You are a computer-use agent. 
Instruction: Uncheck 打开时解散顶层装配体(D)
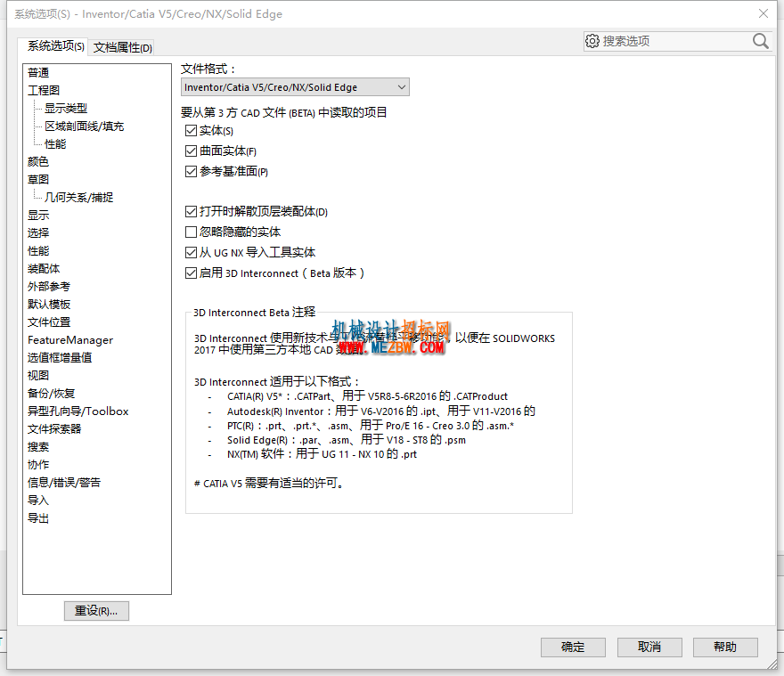[x=191, y=211]
